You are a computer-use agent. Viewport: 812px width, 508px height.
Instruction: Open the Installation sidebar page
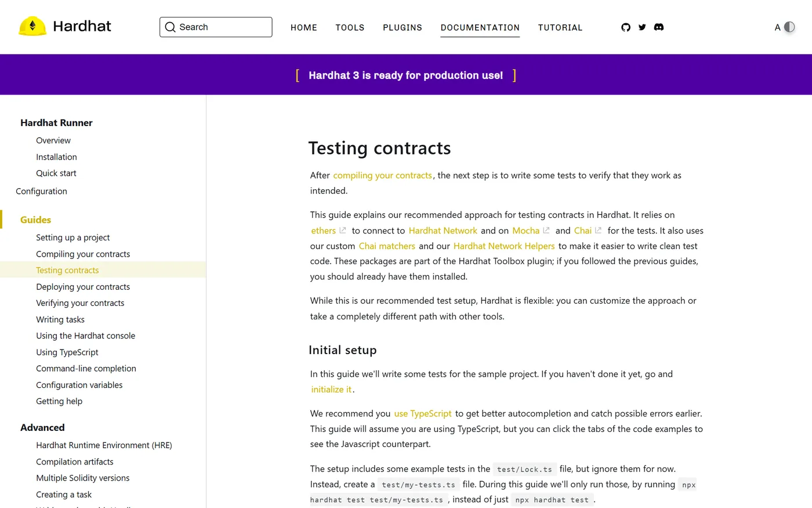point(56,157)
